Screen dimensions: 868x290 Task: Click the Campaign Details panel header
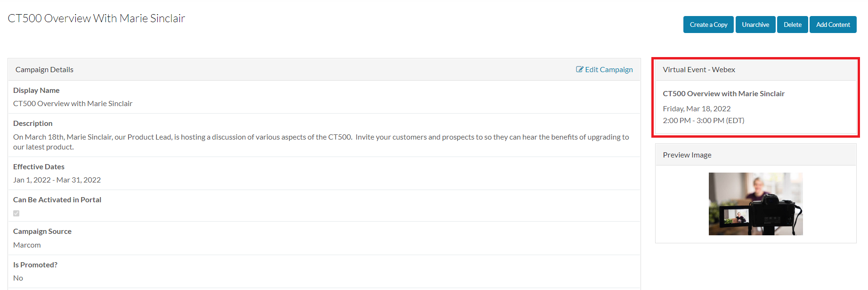(44, 69)
